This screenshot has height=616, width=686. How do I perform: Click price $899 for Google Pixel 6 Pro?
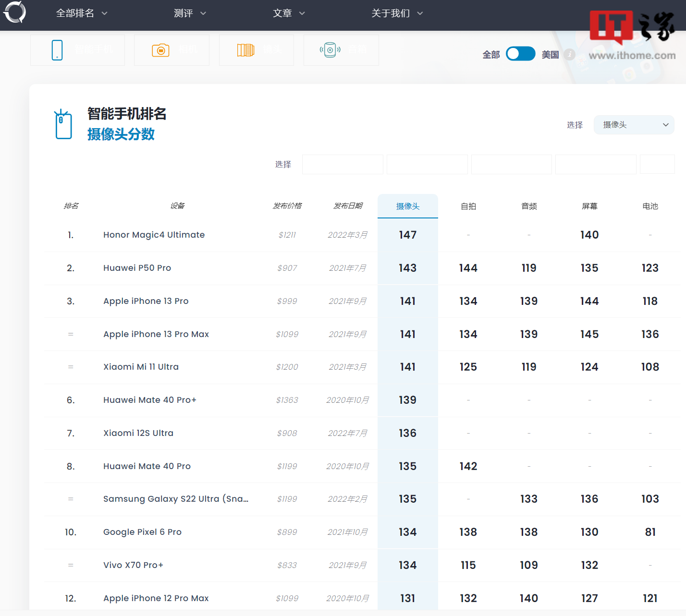[287, 532]
